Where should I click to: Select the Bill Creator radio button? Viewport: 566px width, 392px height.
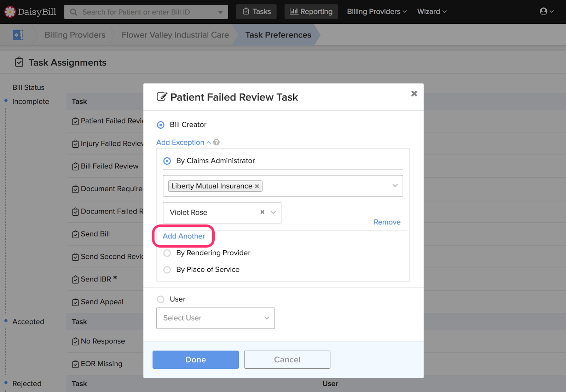[x=161, y=125]
